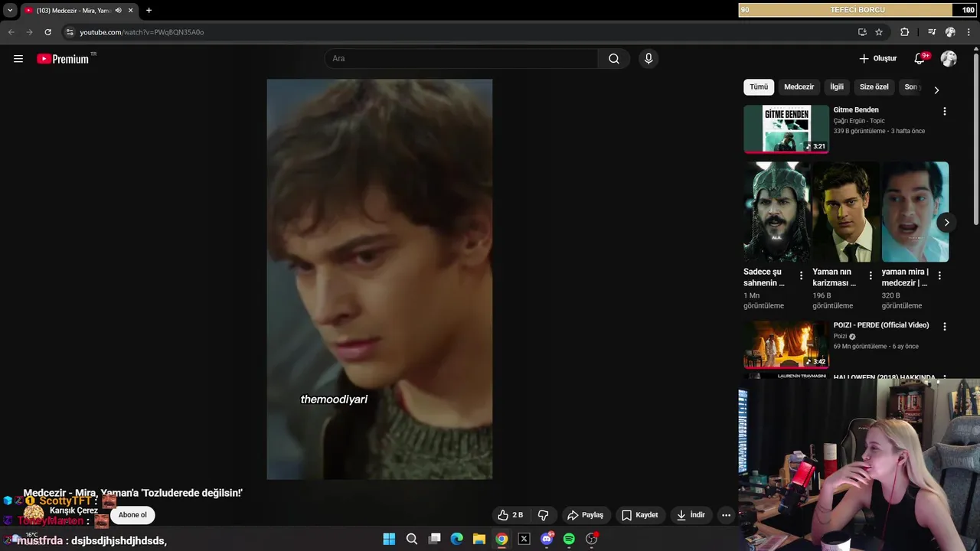The height and width of the screenshot is (551, 980).
Task: Click the search magnifier button
Action: 614,59
